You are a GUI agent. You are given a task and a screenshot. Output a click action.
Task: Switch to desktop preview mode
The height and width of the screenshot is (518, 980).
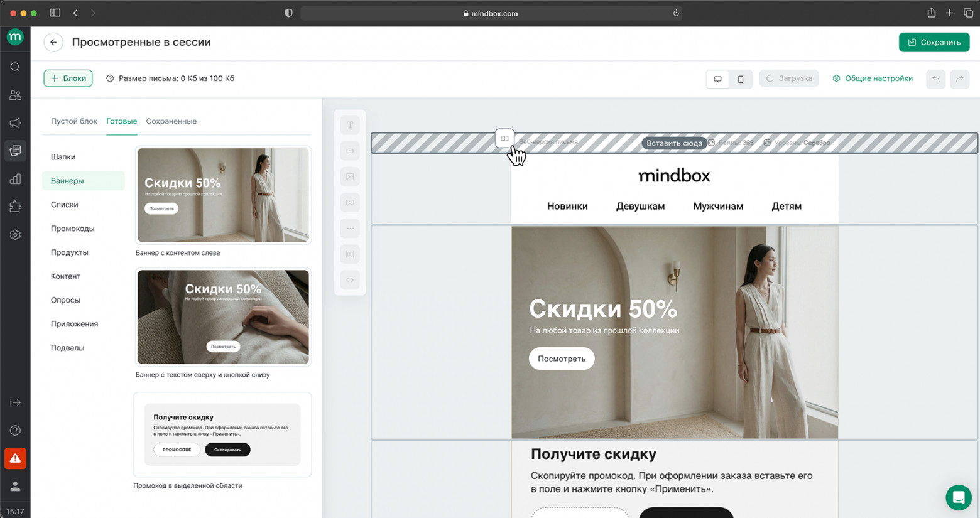717,78
